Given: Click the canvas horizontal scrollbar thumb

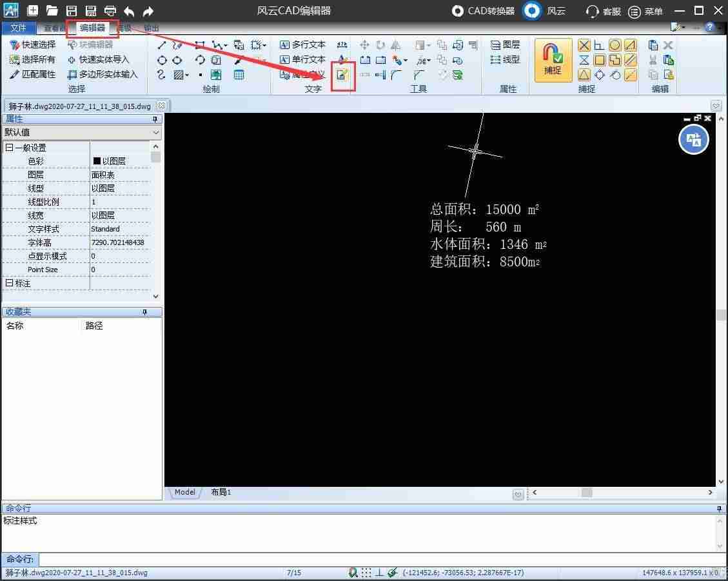Looking at the screenshot, I should click(x=587, y=492).
